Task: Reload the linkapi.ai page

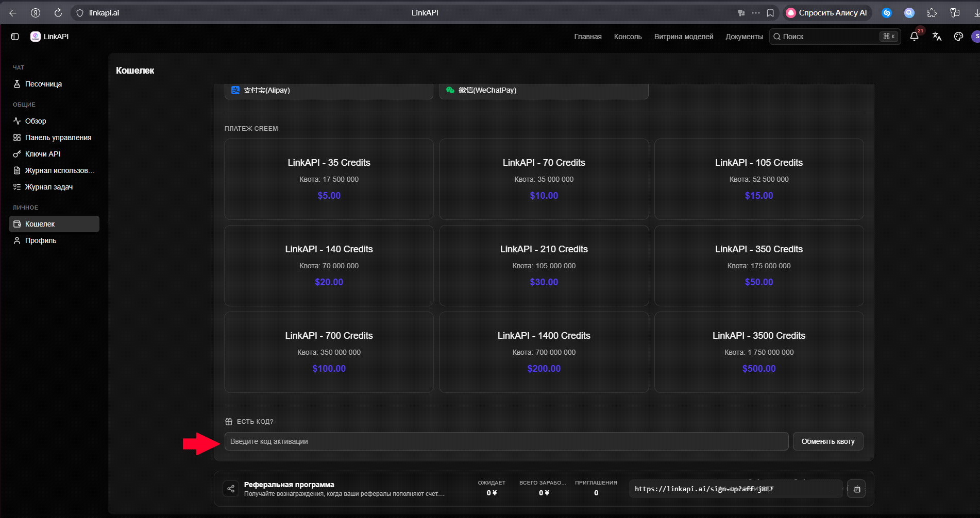Action: coord(58,13)
